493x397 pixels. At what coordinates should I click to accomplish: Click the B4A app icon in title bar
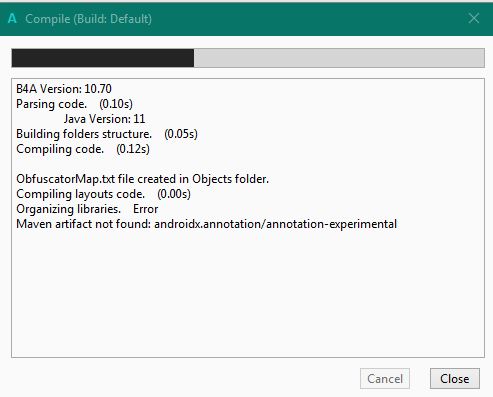12,18
